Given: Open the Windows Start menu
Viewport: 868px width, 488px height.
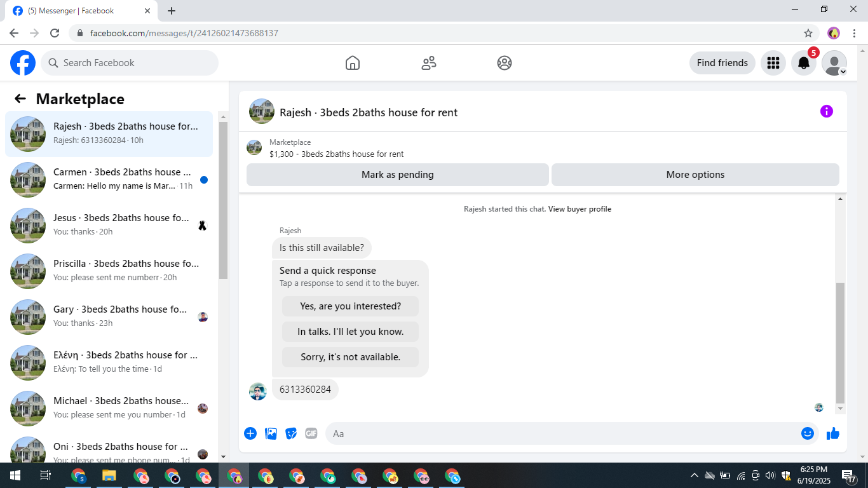Looking at the screenshot, I should click(15, 475).
